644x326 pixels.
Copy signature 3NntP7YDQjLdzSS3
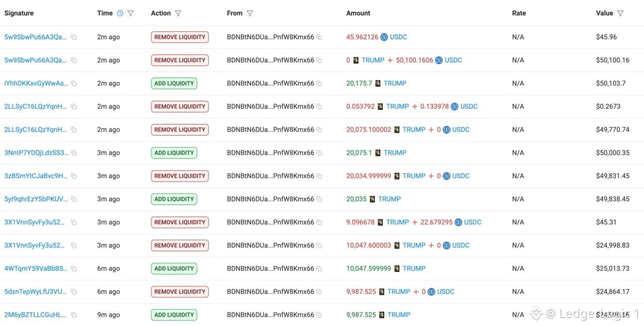click(x=73, y=153)
